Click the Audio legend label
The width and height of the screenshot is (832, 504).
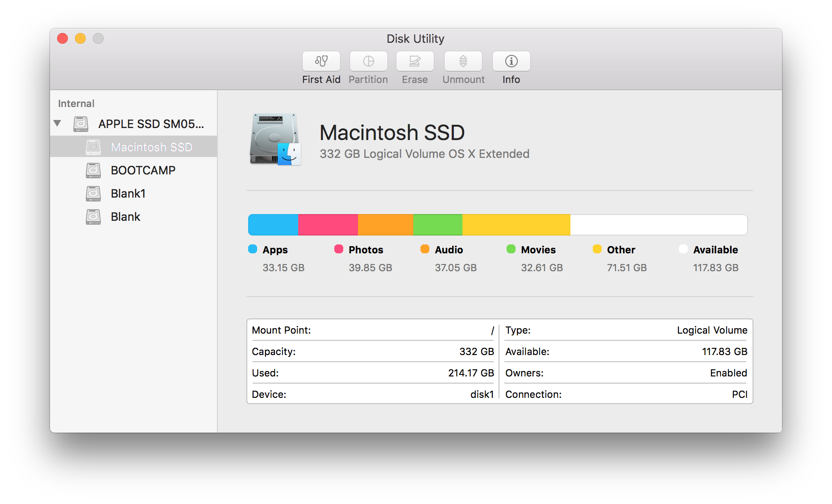449,250
